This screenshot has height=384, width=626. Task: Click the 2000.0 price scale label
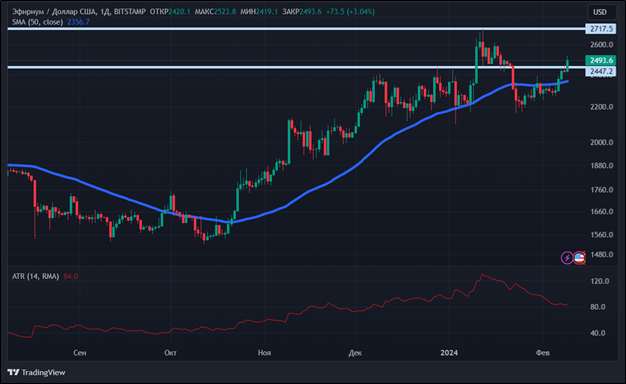coord(602,143)
